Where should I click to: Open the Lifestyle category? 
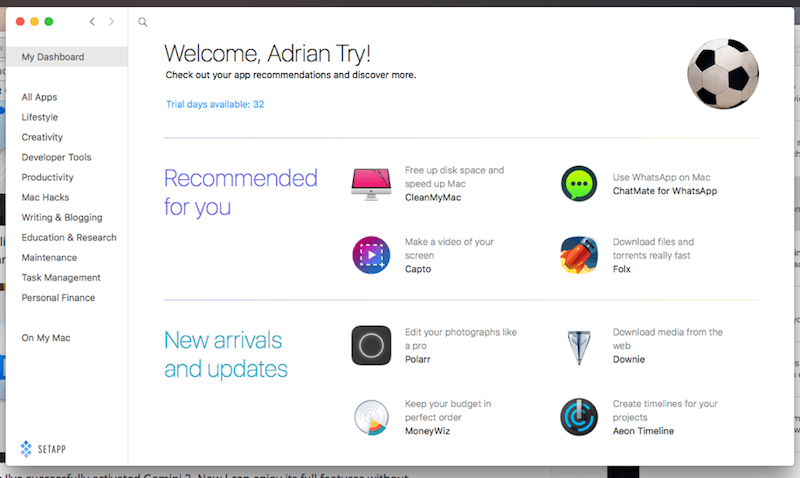coord(40,117)
